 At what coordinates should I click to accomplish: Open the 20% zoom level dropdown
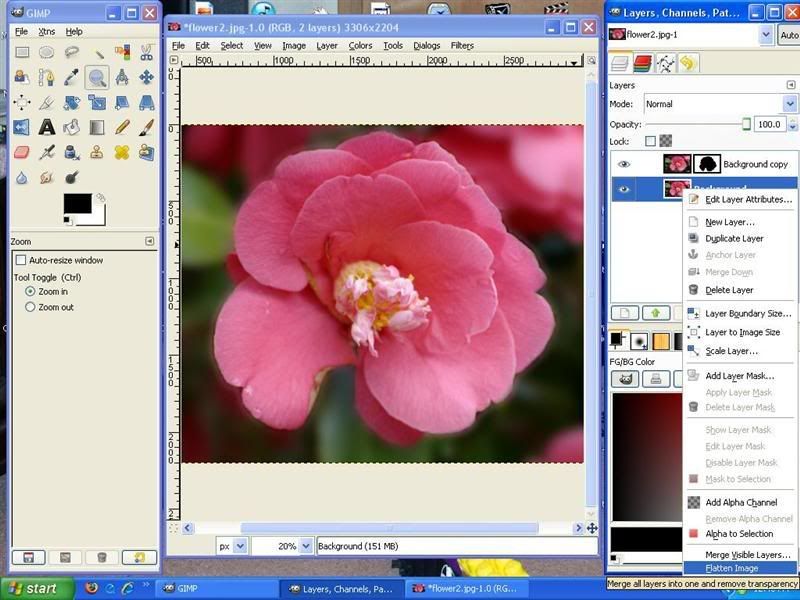point(306,546)
